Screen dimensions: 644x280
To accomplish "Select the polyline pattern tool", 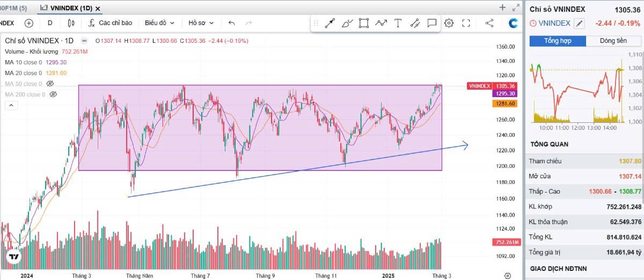I will click(x=381, y=23).
